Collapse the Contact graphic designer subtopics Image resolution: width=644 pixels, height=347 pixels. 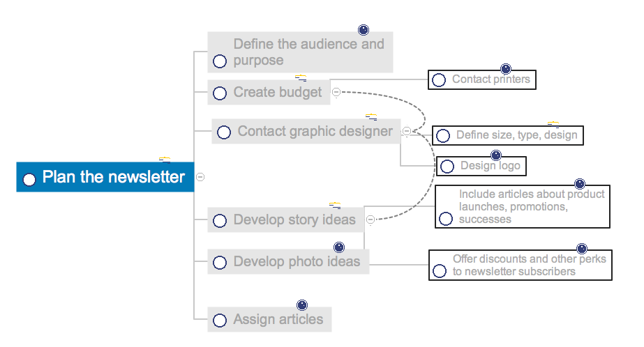point(406,130)
